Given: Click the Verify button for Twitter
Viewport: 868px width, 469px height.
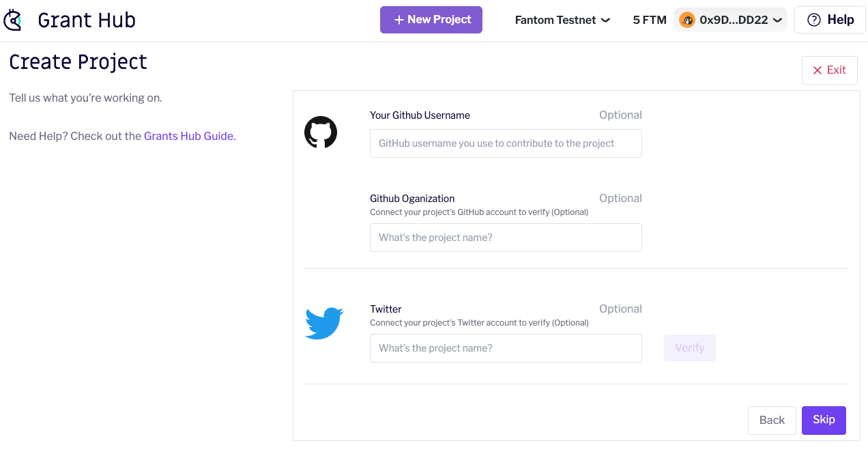Looking at the screenshot, I should click(x=689, y=348).
